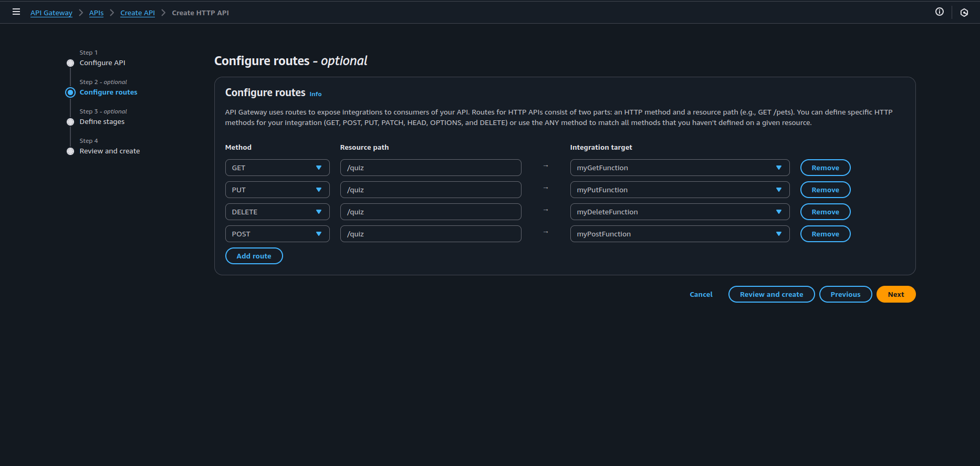Click the Add route button

[x=254, y=256]
